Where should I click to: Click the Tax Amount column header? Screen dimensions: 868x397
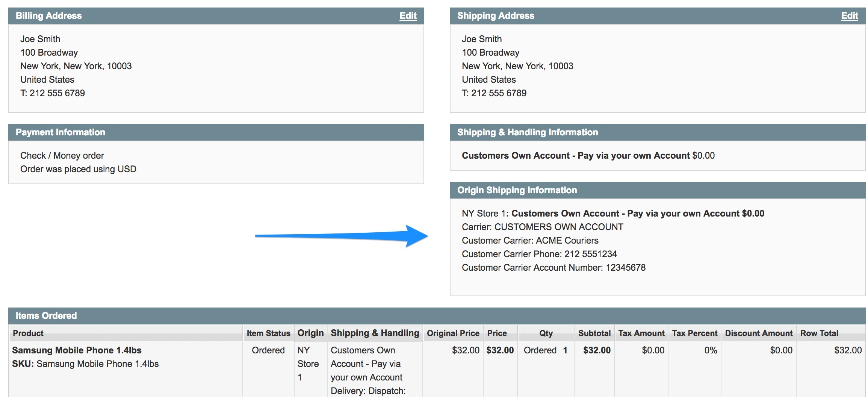[641, 333]
